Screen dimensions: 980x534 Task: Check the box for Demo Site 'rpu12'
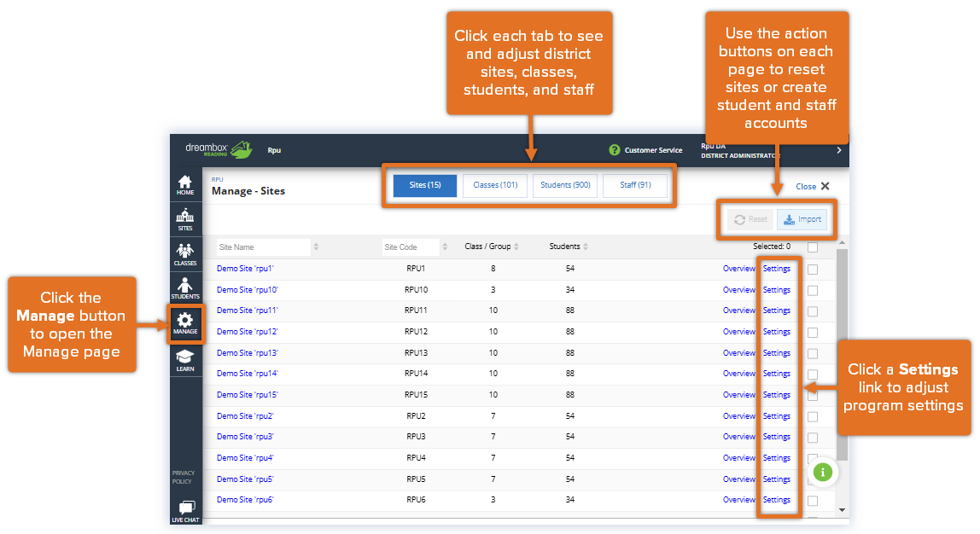[813, 333]
